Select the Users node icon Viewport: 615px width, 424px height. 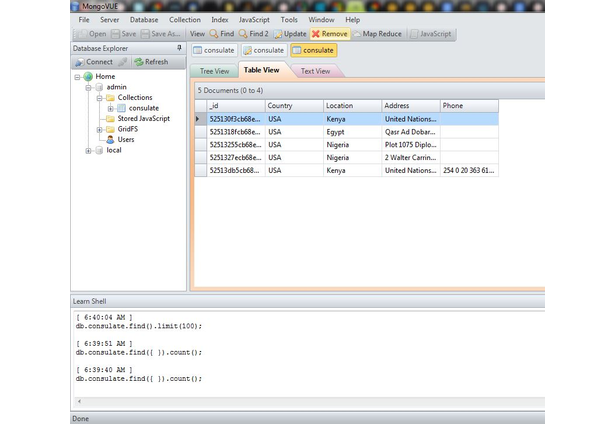click(110, 139)
